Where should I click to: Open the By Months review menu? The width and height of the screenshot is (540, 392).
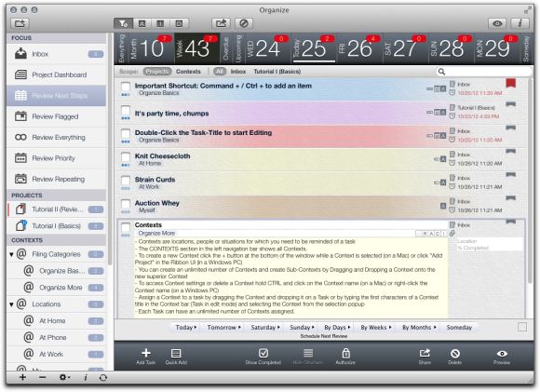(x=419, y=327)
